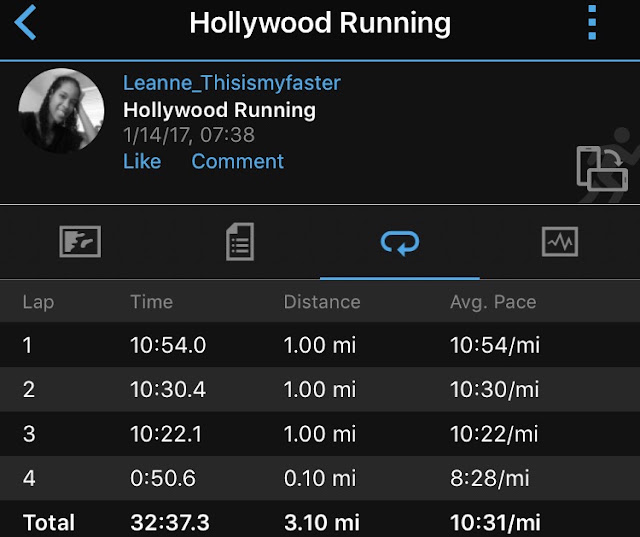The width and height of the screenshot is (640, 537).
Task: Tap the Distance column header
Action: [322, 302]
